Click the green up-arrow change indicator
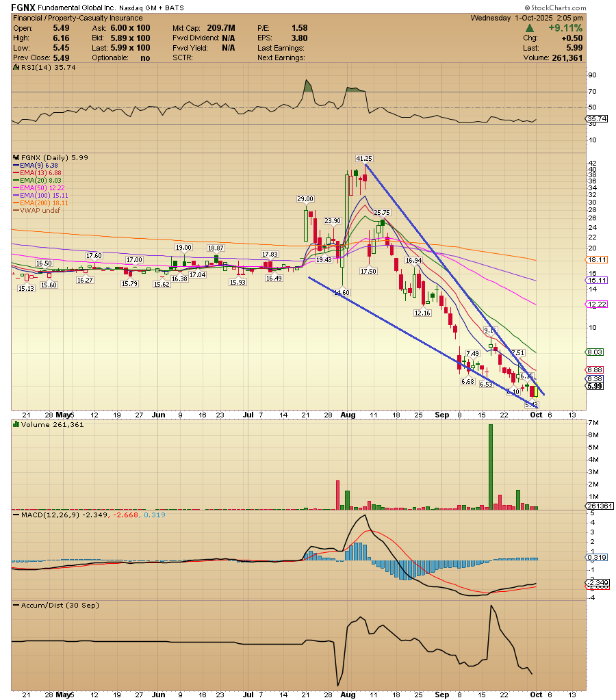The image size is (616, 700). click(x=530, y=28)
